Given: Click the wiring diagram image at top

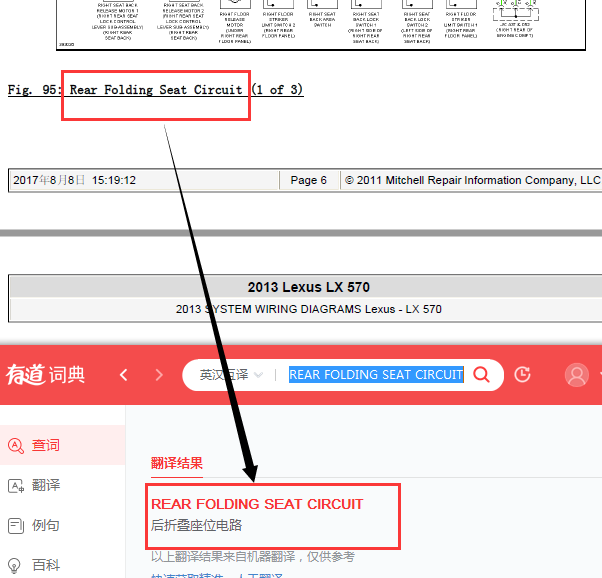Looking at the screenshot, I should pyautogui.click(x=321, y=24).
